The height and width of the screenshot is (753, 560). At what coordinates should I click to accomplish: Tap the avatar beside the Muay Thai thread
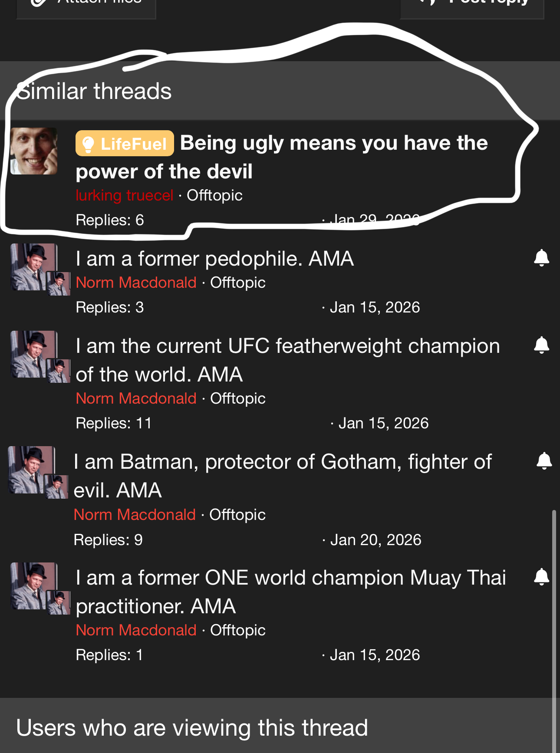pos(34,586)
